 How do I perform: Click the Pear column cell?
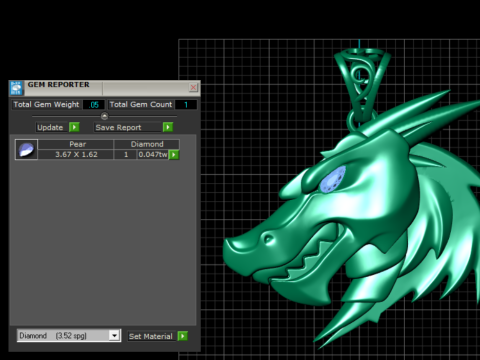click(x=76, y=144)
